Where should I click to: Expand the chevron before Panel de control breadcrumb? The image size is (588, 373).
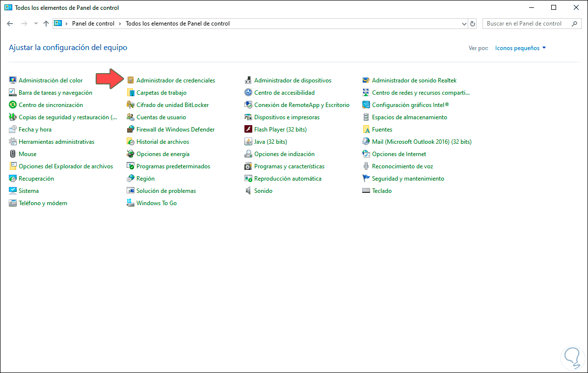point(67,24)
